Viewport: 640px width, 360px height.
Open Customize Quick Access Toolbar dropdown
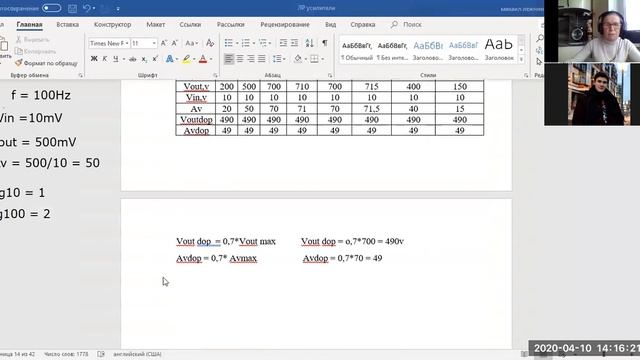coord(118,9)
